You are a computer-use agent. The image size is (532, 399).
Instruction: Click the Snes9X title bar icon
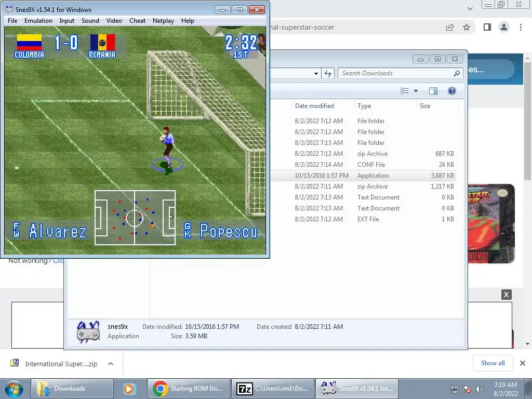pyautogui.click(x=9, y=9)
